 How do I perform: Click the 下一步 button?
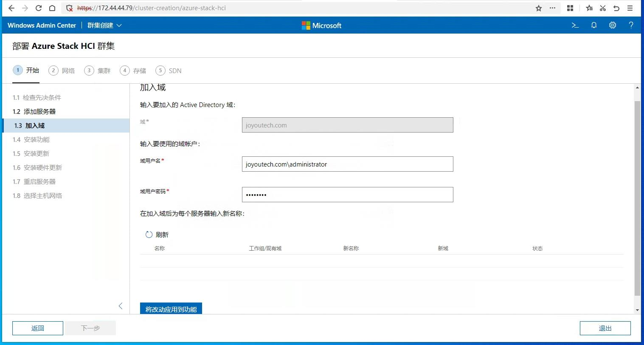[90, 328]
